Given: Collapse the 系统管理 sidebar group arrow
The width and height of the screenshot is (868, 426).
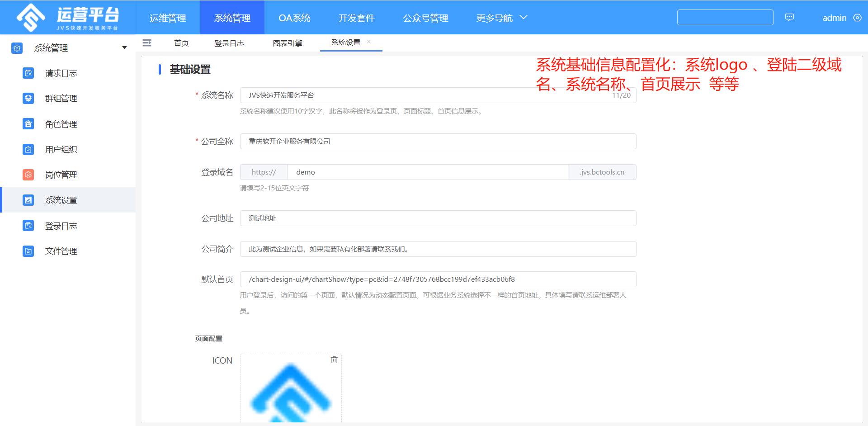Looking at the screenshot, I should [x=124, y=47].
